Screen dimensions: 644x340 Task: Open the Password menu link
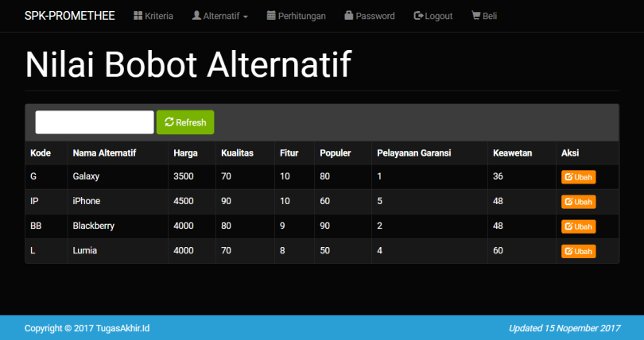[x=374, y=16]
